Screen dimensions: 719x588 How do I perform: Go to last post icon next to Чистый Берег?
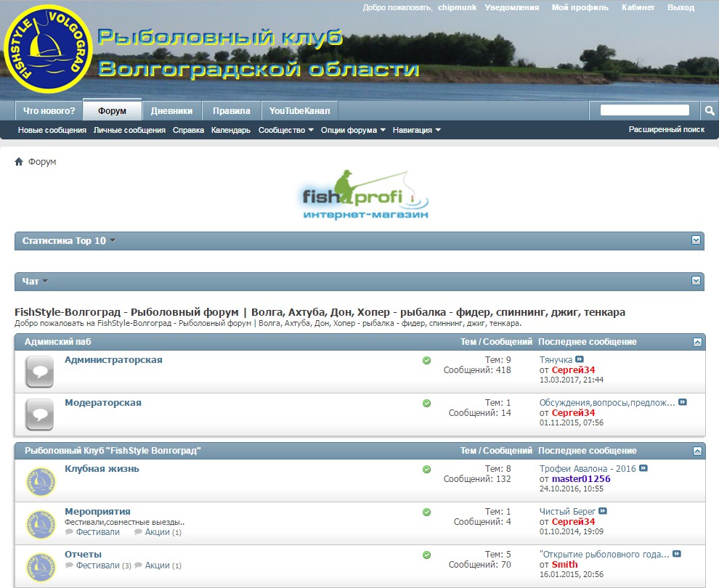coord(603,510)
